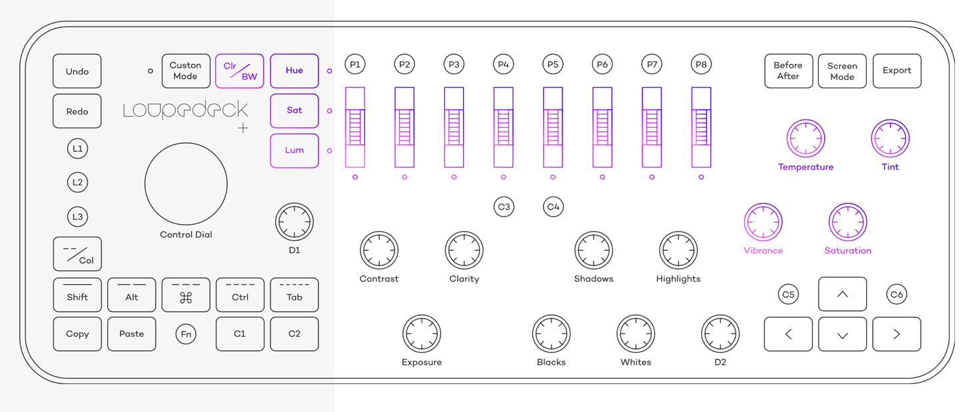The width and height of the screenshot is (980, 412).
Task: Activate the Hue mode button
Action: pos(294,71)
